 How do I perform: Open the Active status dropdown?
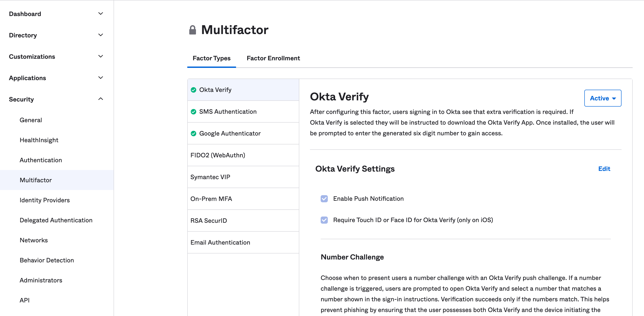(x=603, y=98)
